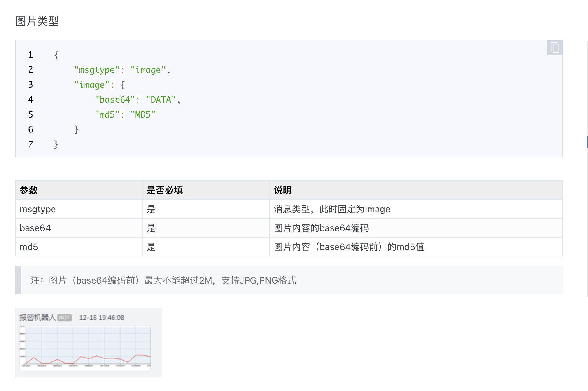
Task: Click the "DATA" string in code line 4
Action: coord(161,100)
